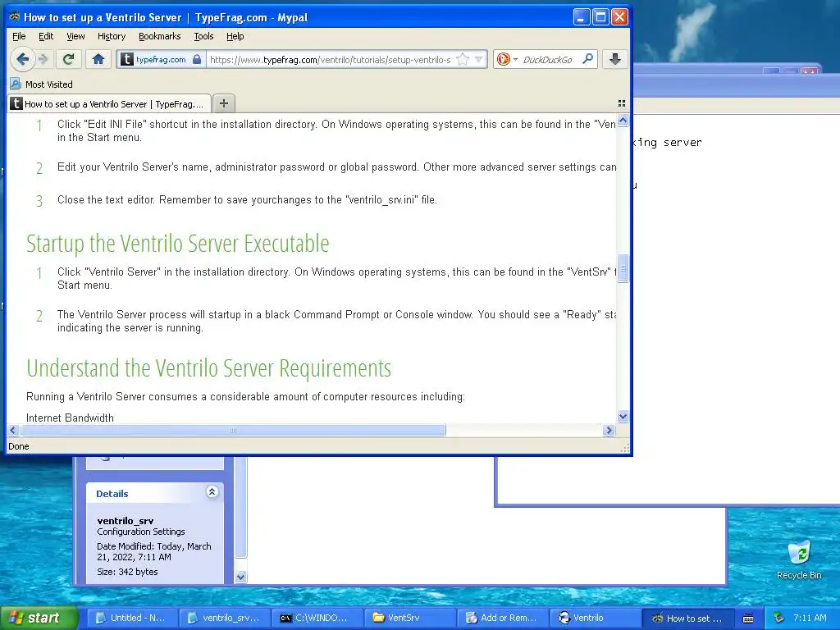Switch to the VentSrv folder taskbar button
Screen dimensions: 840x630
pos(409,618)
